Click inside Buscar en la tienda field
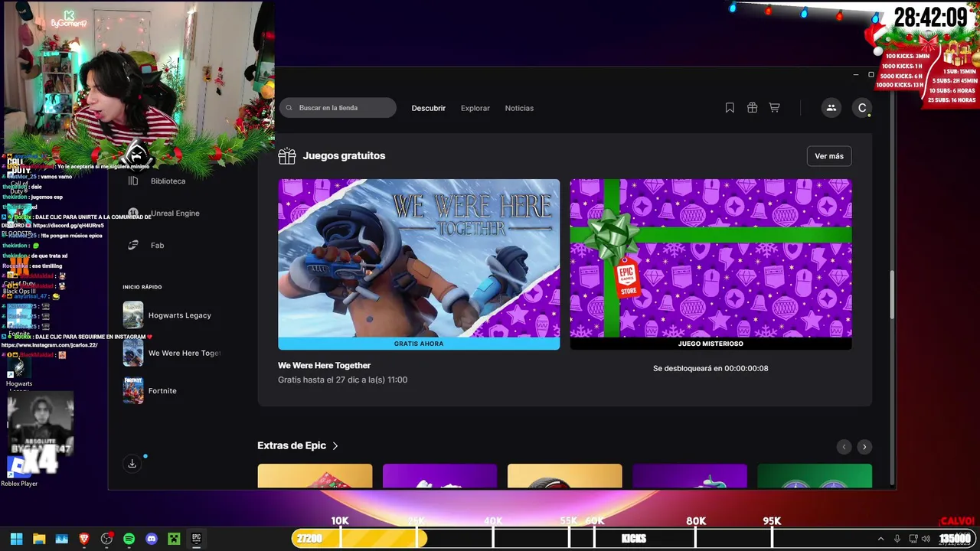The width and height of the screenshot is (980, 551). [338, 108]
